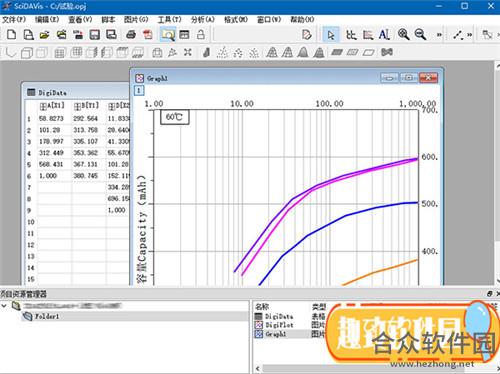Expand the plot tools toolbar overflow chevron
The height and width of the screenshot is (374, 500).
(439, 34)
